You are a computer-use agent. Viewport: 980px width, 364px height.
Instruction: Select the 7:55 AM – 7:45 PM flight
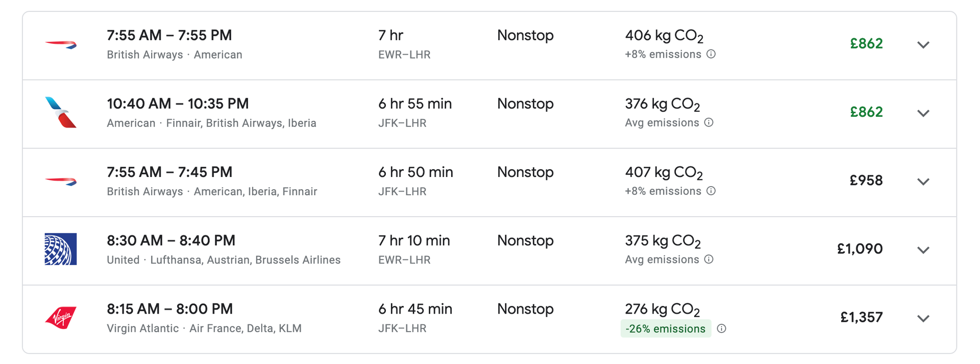489,183
